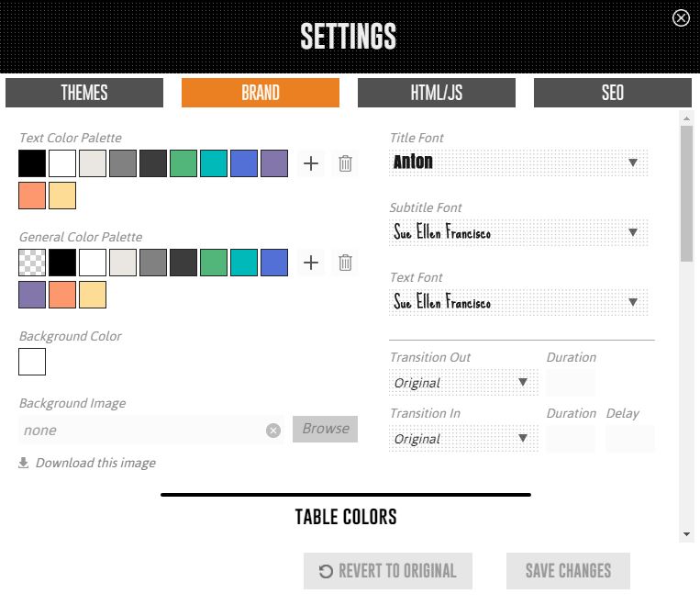Switch to the Themes tab
The width and height of the screenshot is (700, 616).
84,93
